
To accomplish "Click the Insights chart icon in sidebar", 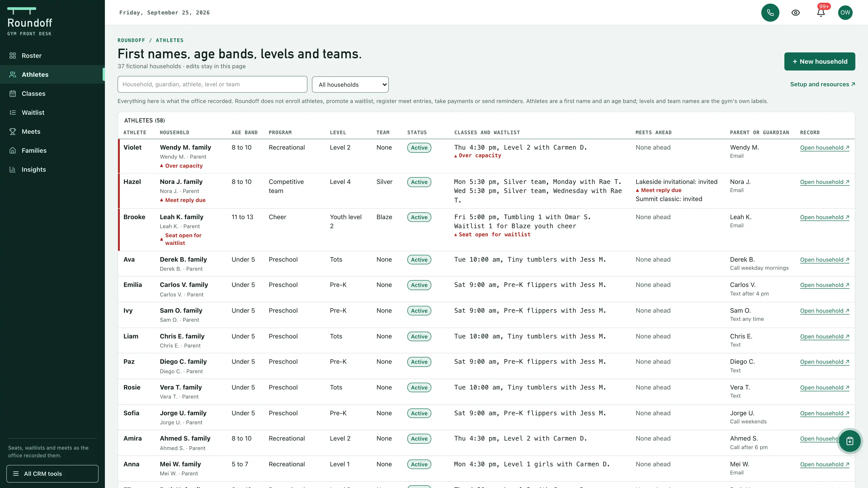I will [12, 169].
